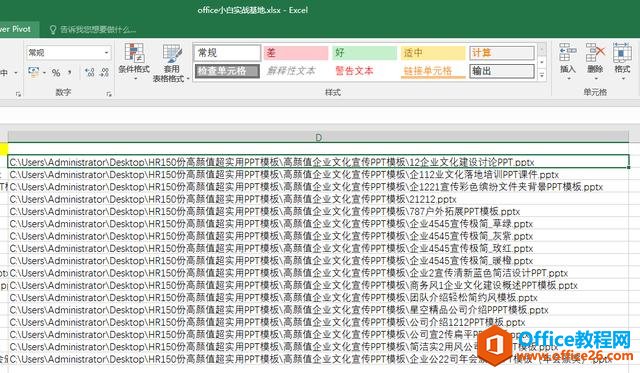
Task: Open the number format (常规) dropdown
Action: tap(106, 53)
